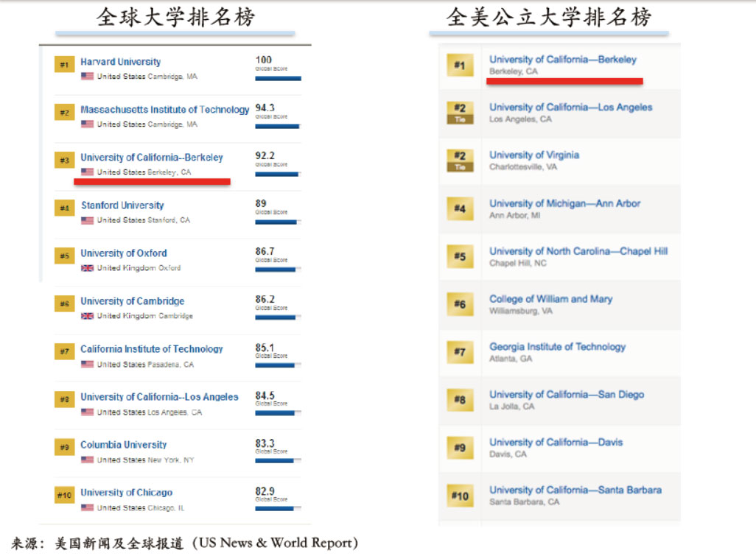Click the "全球大学排名榜" heading
756x556 pixels.
point(175,18)
